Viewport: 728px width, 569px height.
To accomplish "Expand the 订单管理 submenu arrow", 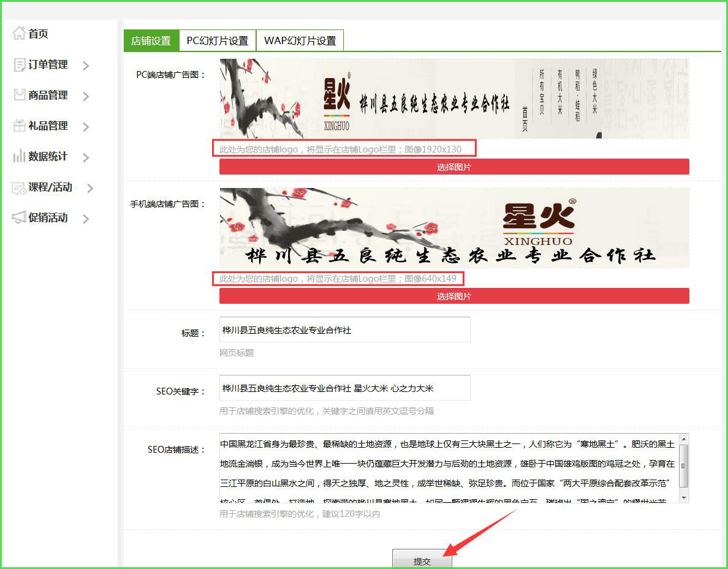I will pos(86,66).
